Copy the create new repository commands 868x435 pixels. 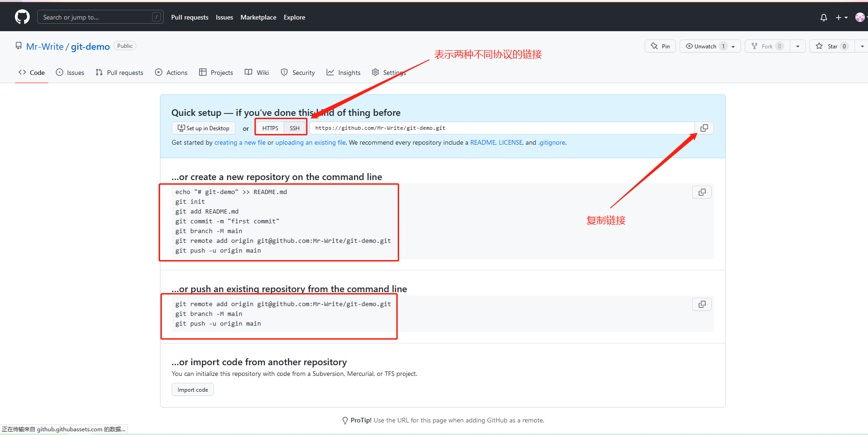702,192
